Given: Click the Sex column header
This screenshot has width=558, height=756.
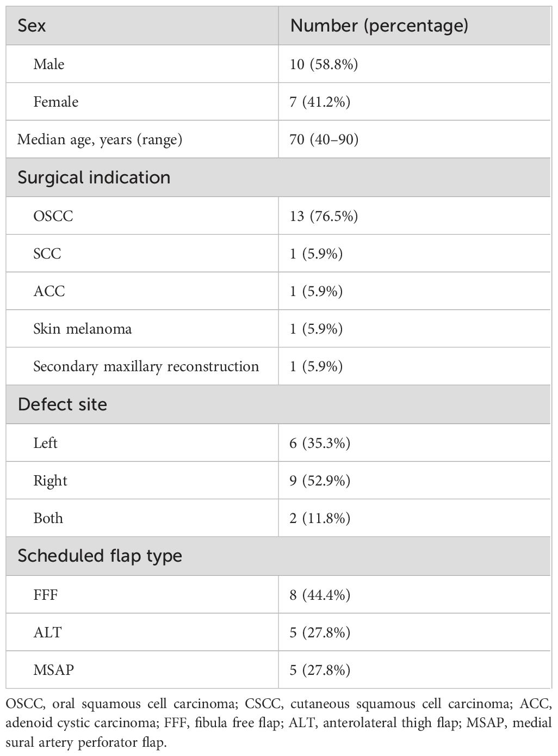Looking at the screenshot, I should pos(32,26).
